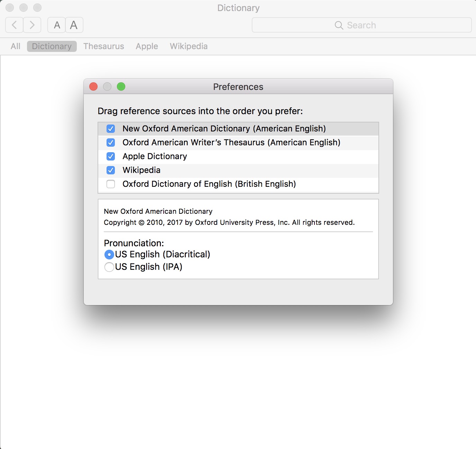Select New Oxford American Dictionary row text

[x=224, y=129]
